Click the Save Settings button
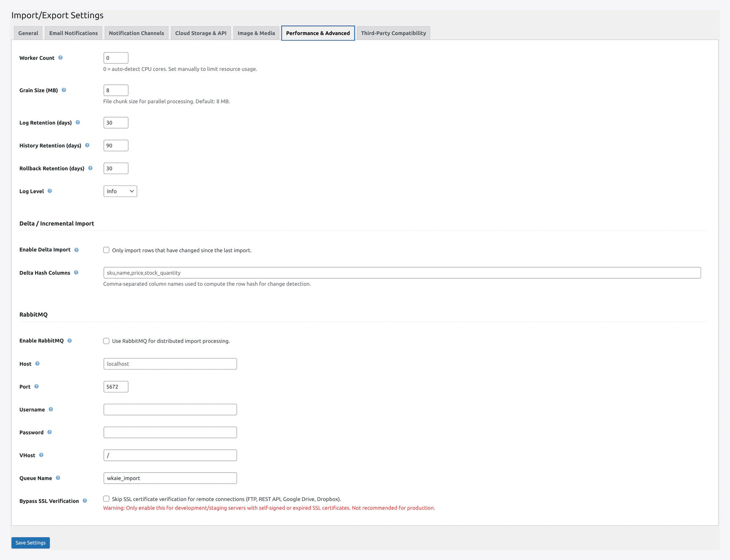The image size is (730, 560). (x=30, y=543)
